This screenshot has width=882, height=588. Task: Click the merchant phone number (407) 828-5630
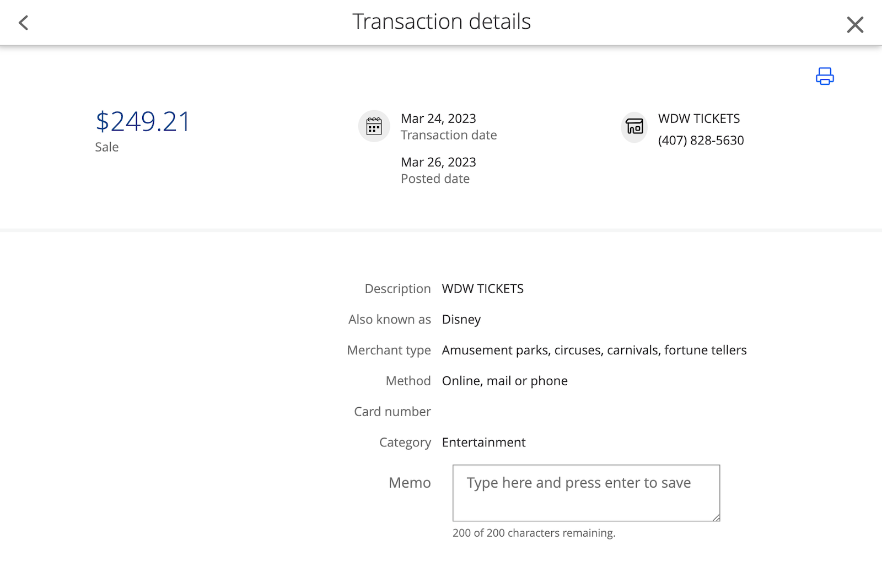point(701,141)
